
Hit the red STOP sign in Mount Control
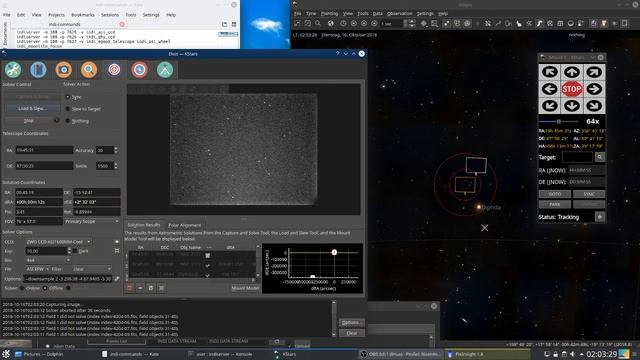[x=571, y=89]
